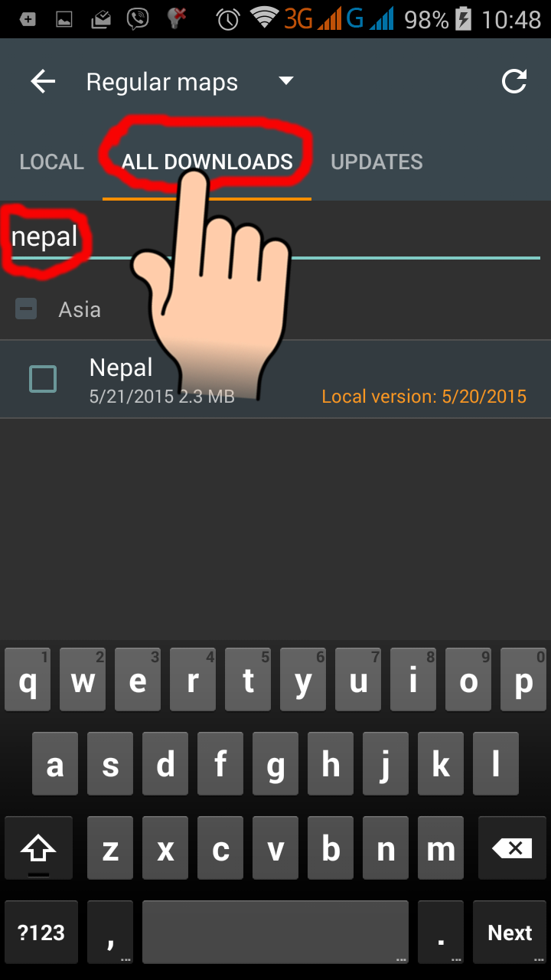This screenshot has width=551, height=980.
Task: Tap the refresh icon in the toolbar
Action: coord(514,81)
